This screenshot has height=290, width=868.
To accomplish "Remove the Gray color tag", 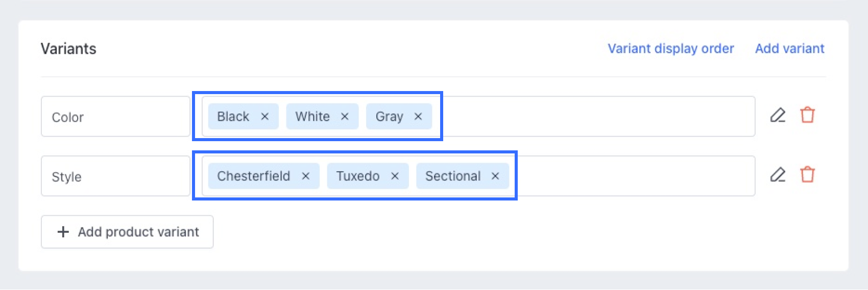I will (418, 117).
